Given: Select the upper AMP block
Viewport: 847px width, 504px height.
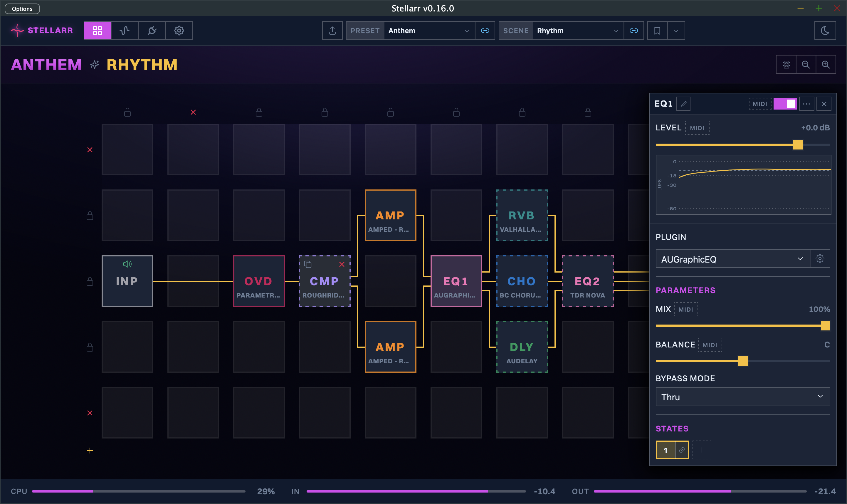Looking at the screenshot, I should [391, 215].
